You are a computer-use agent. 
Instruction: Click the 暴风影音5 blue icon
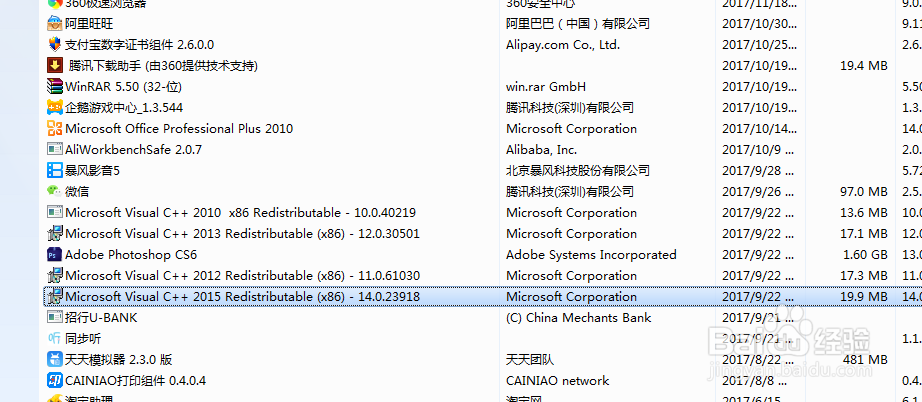(55, 170)
